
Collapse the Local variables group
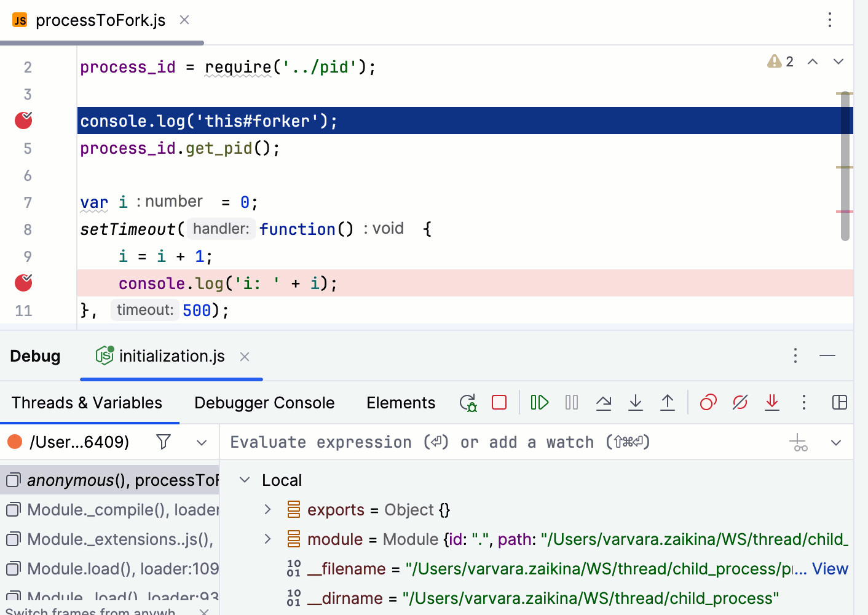tap(245, 480)
